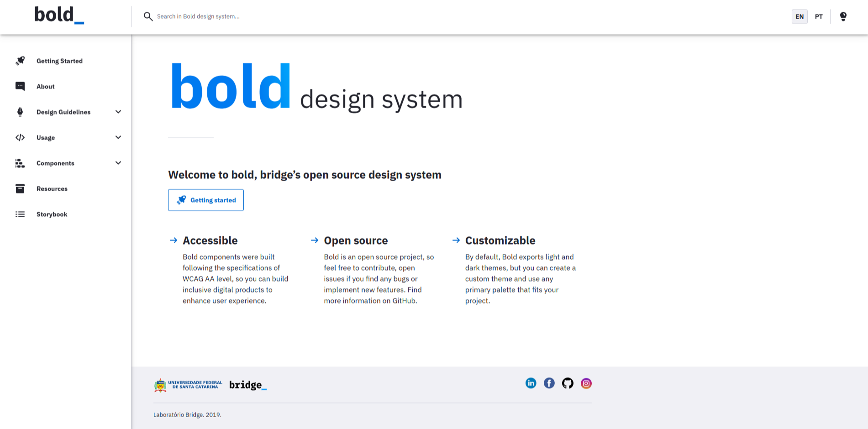Click the chat bubble icon beside About
The height and width of the screenshot is (429, 868).
(x=20, y=86)
